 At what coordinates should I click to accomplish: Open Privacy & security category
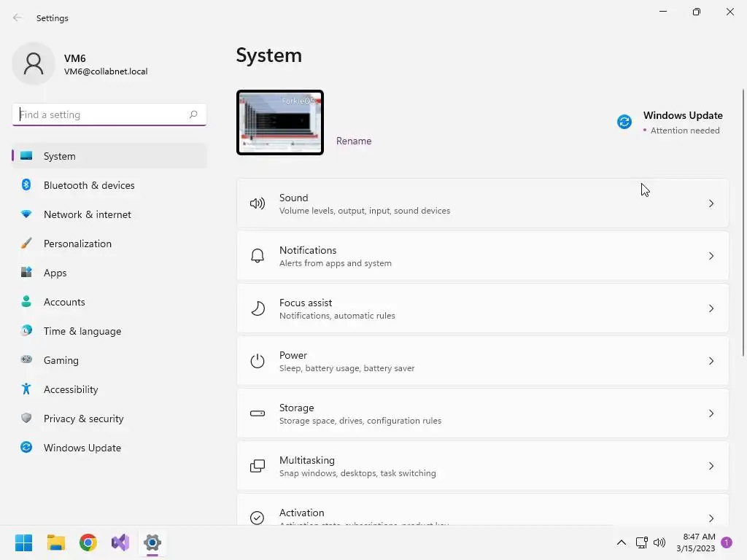[x=109, y=419]
